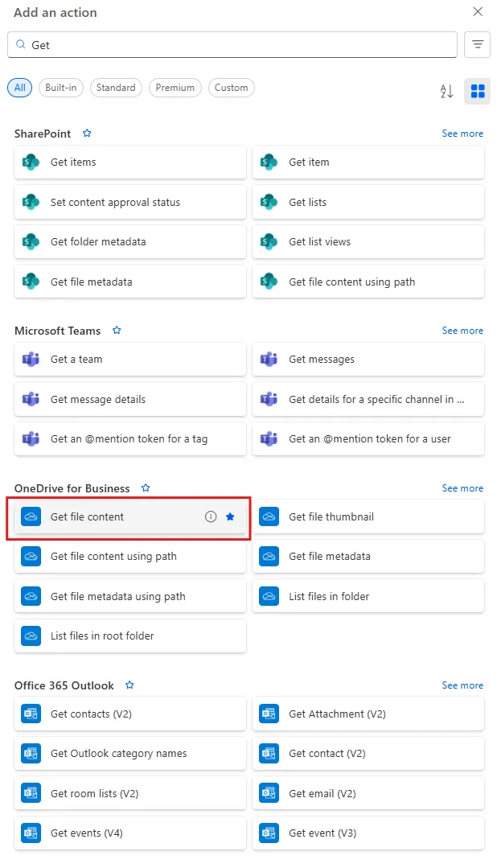This screenshot has width=501, height=868.
Task: Switch to grid view layout icon
Action: [478, 91]
